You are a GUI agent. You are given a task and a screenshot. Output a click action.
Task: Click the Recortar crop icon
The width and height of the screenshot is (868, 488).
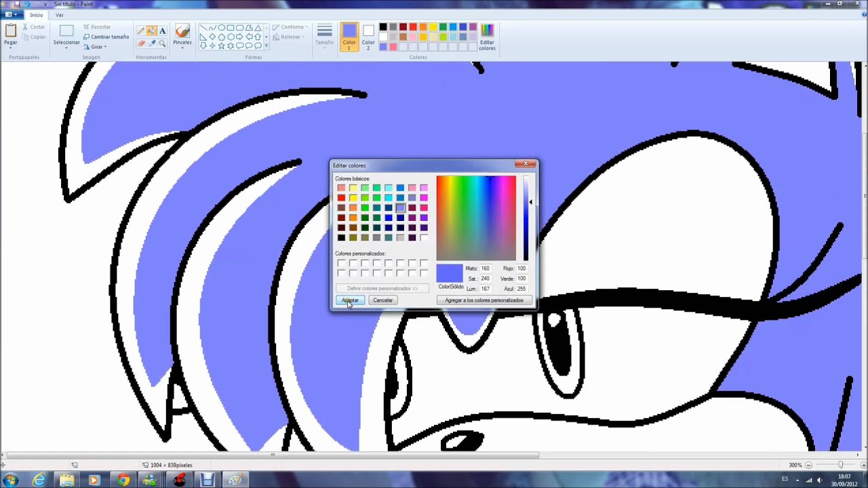(86, 27)
